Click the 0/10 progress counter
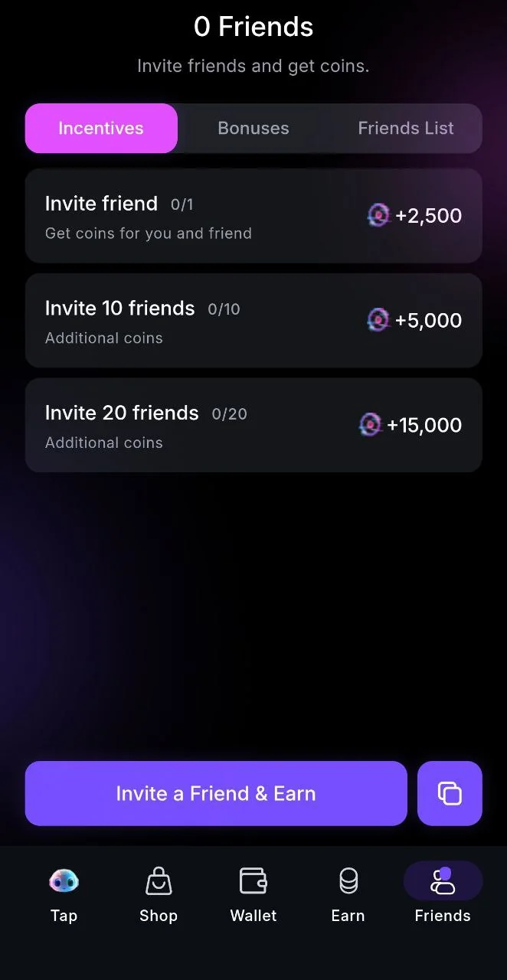 (x=224, y=309)
